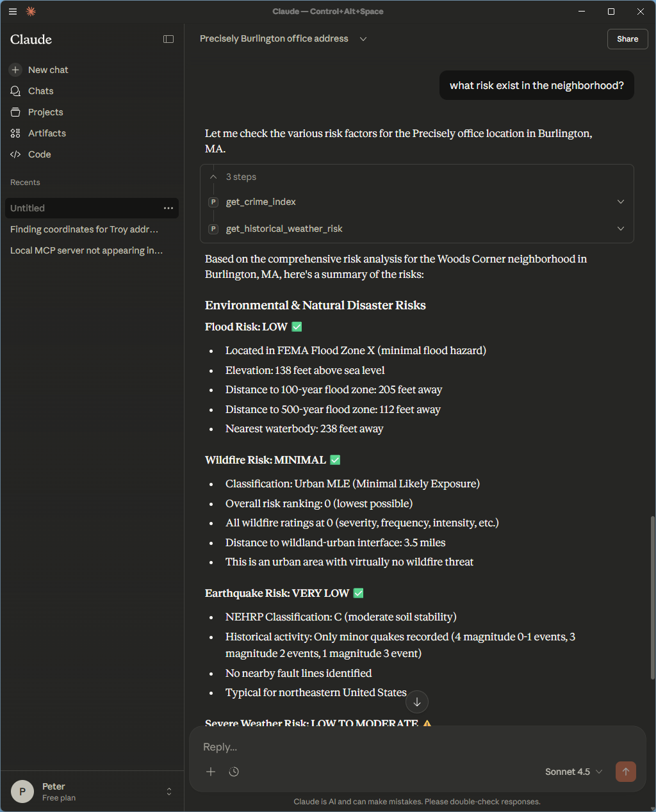Open the chat title dropdown chevron
The height and width of the screenshot is (812, 656).
click(363, 39)
